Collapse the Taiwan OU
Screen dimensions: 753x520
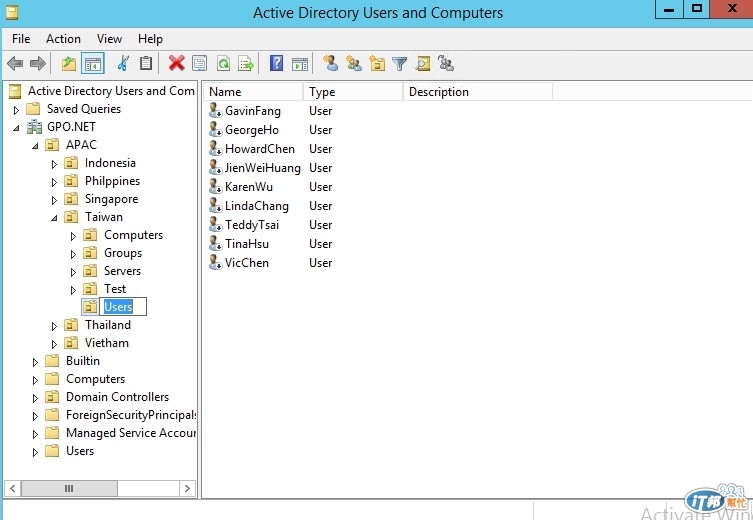click(54, 218)
